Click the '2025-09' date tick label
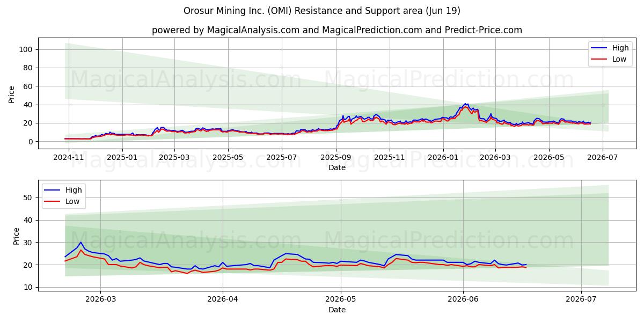The height and width of the screenshot is (322, 644). click(336, 158)
